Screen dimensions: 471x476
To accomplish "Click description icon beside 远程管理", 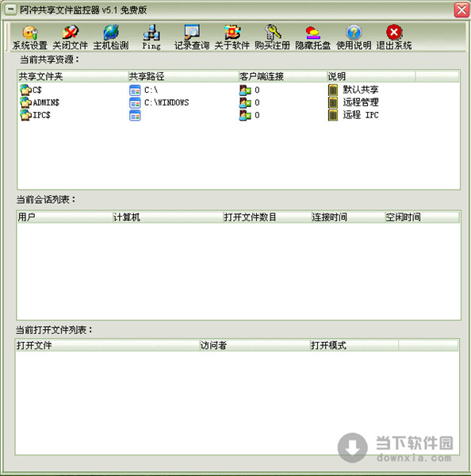I will [x=333, y=102].
